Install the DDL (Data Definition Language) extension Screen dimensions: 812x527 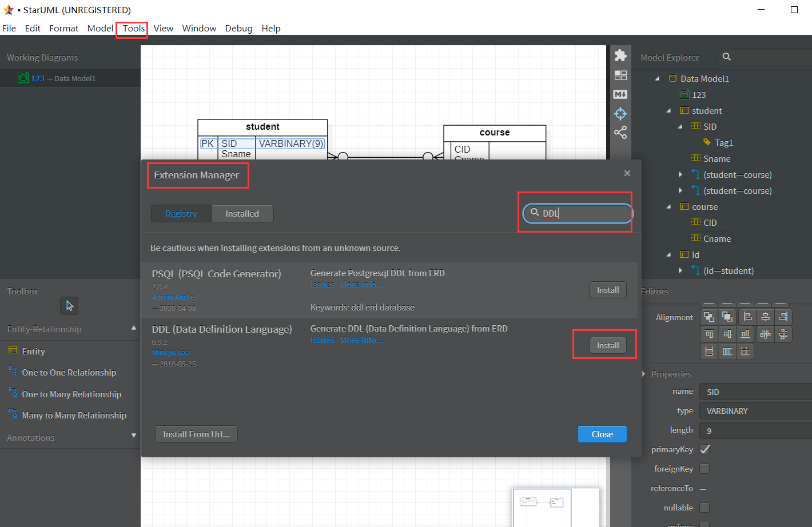point(608,345)
